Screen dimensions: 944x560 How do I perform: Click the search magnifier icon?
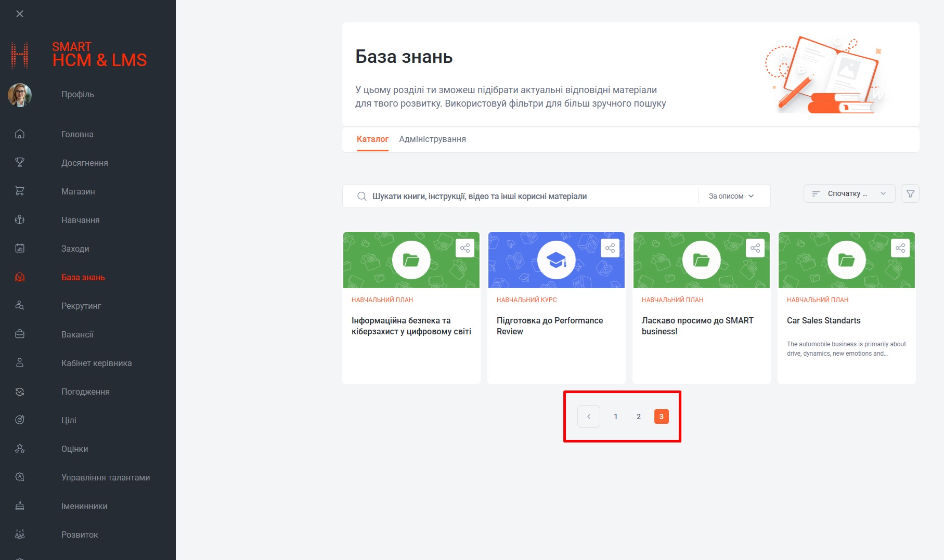pos(361,196)
